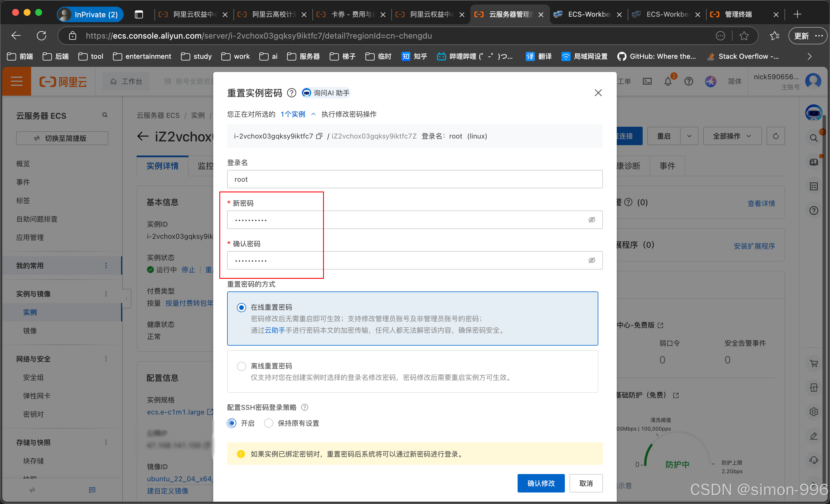Select Instances in sidebar
The width and height of the screenshot is (830, 504).
30,312
